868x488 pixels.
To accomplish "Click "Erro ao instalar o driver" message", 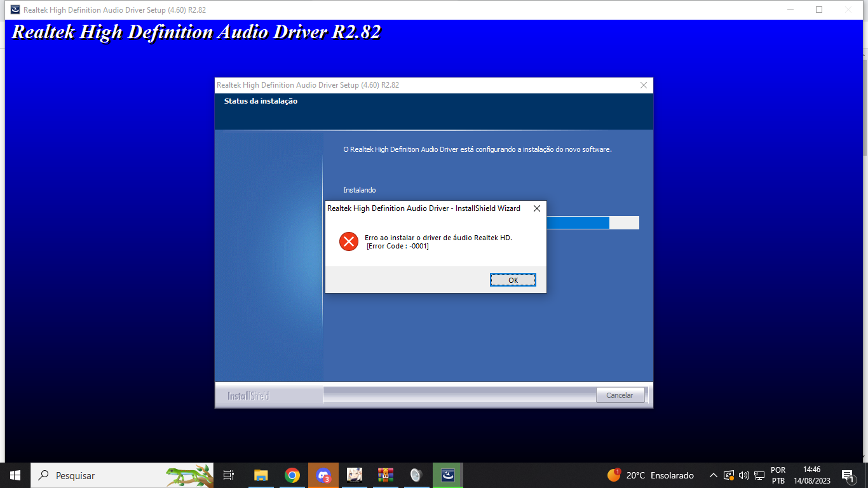I will tap(438, 238).
